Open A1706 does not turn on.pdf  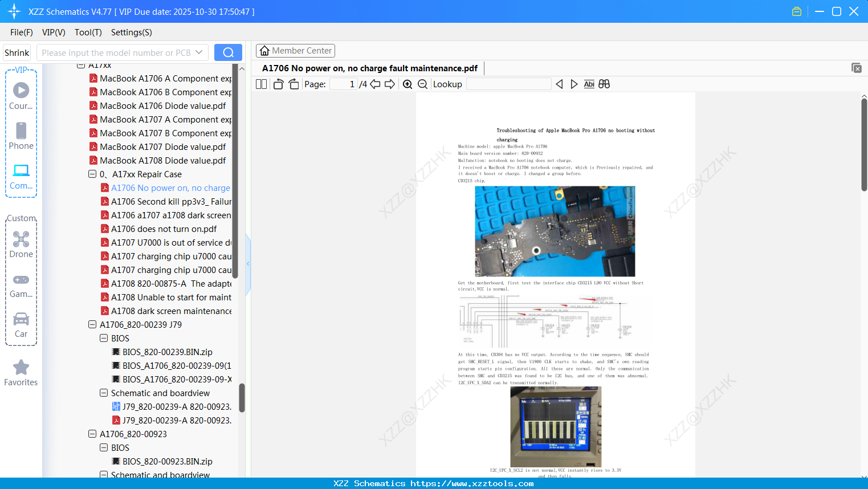[158, 229]
